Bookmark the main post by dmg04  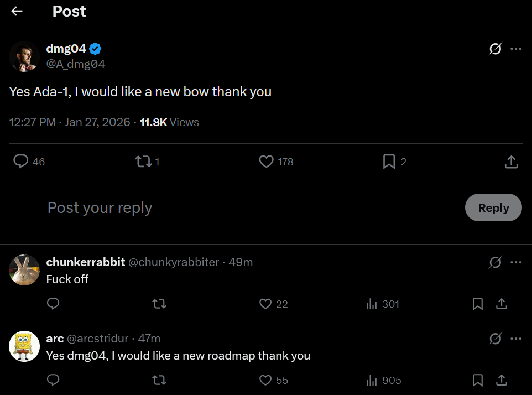[x=389, y=162]
